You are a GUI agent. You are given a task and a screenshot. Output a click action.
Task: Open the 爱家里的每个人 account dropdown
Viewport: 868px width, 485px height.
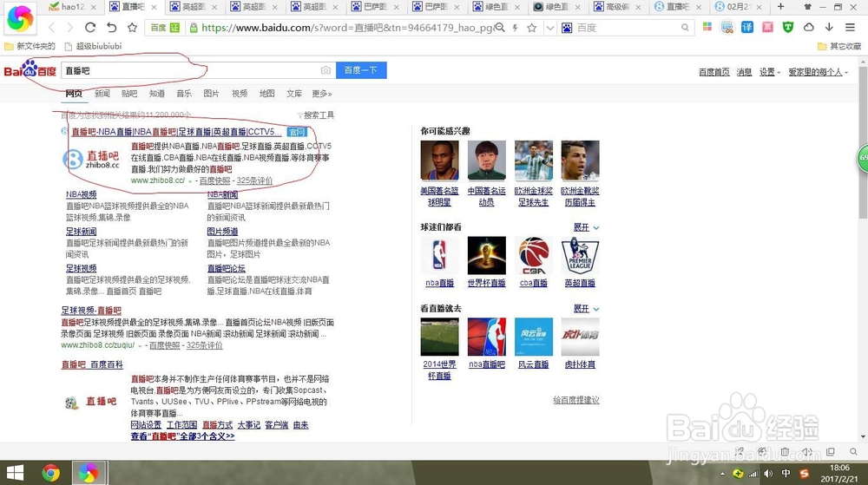(x=819, y=72)
